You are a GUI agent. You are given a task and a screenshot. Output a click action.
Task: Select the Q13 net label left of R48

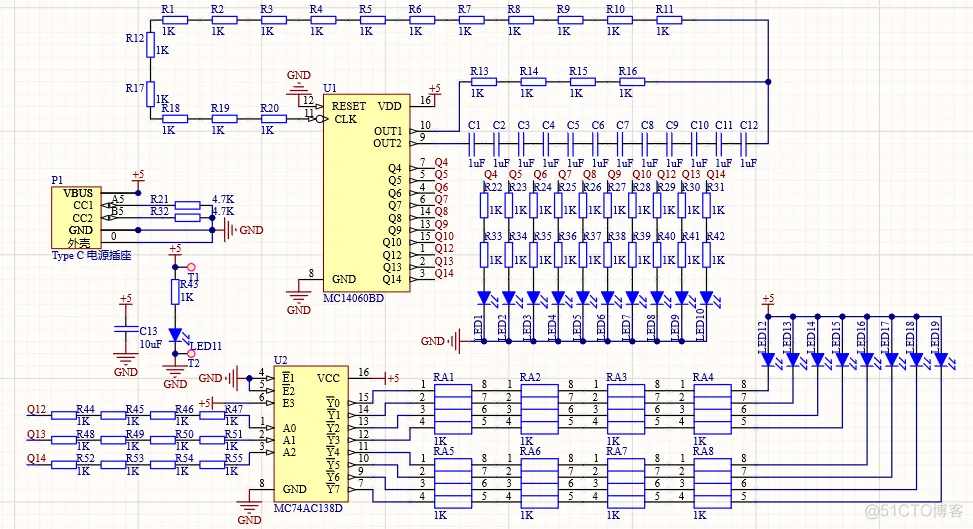[37, 434]
